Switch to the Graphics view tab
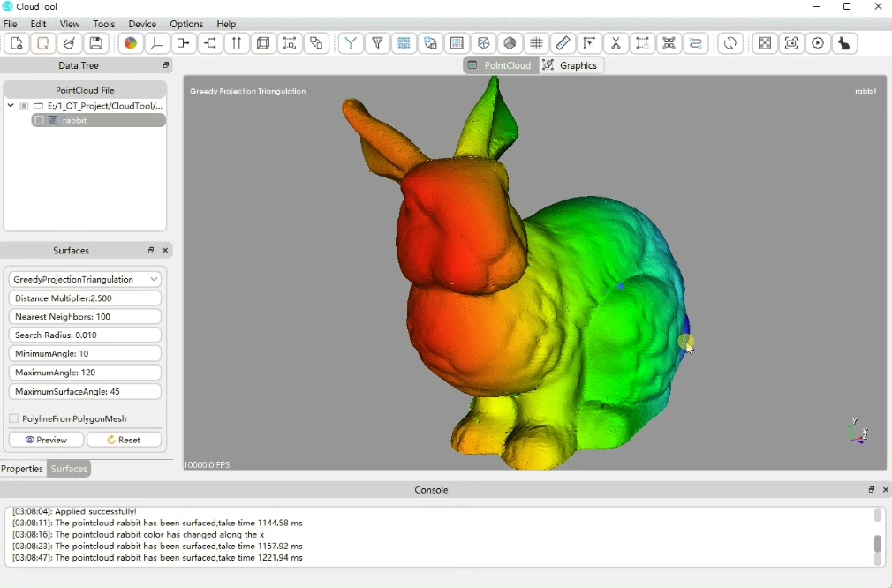The image size is (892, 588). point(571,65)
